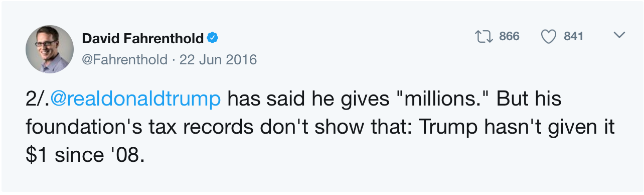Click "has said he gives" text
Image resolution: width=644 pixels, height=195 pixels.
click(308, 100)
